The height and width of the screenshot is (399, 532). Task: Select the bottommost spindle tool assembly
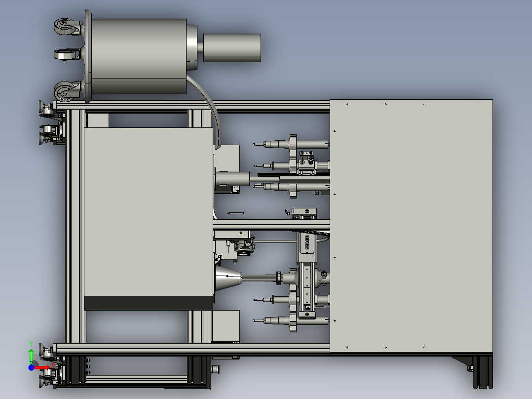(x=291, y=320)
